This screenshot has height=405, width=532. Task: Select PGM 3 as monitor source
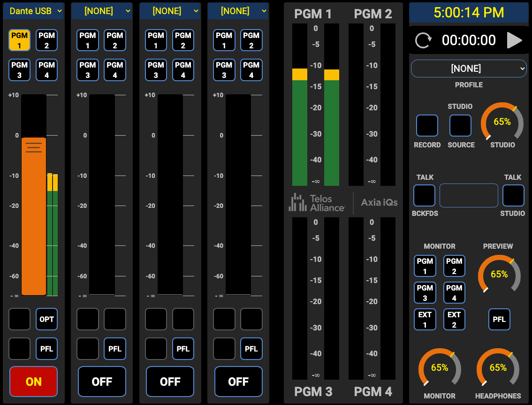coord(425,293)
